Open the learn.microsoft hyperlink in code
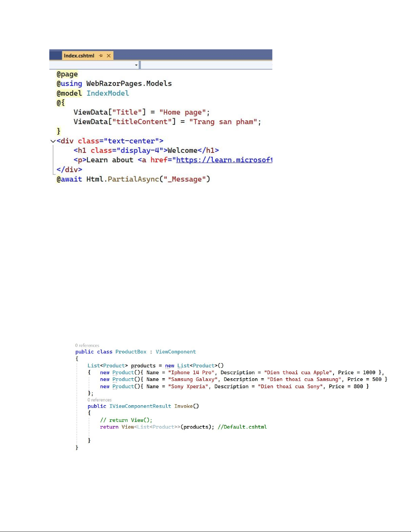Image resolution: width=411 pixels, height=532 pixels. pos(224,160)
